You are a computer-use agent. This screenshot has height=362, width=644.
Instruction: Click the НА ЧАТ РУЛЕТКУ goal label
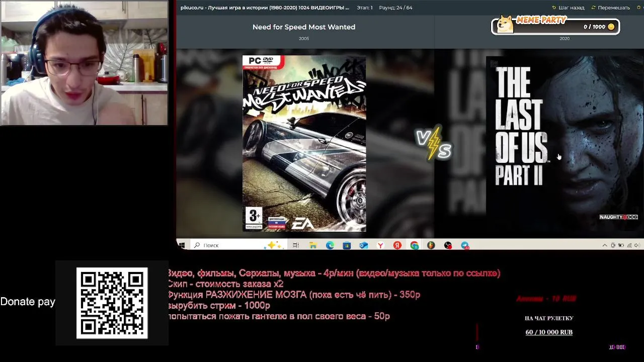point(549,318)
